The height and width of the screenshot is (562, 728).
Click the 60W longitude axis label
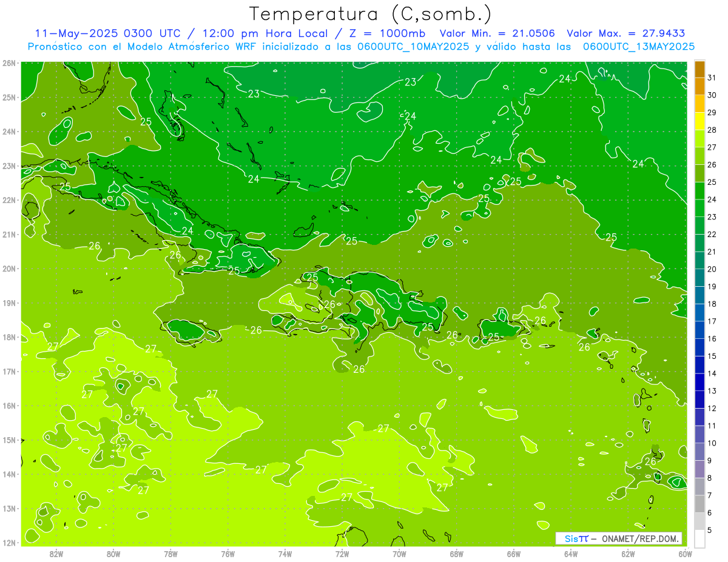point(685,553)
